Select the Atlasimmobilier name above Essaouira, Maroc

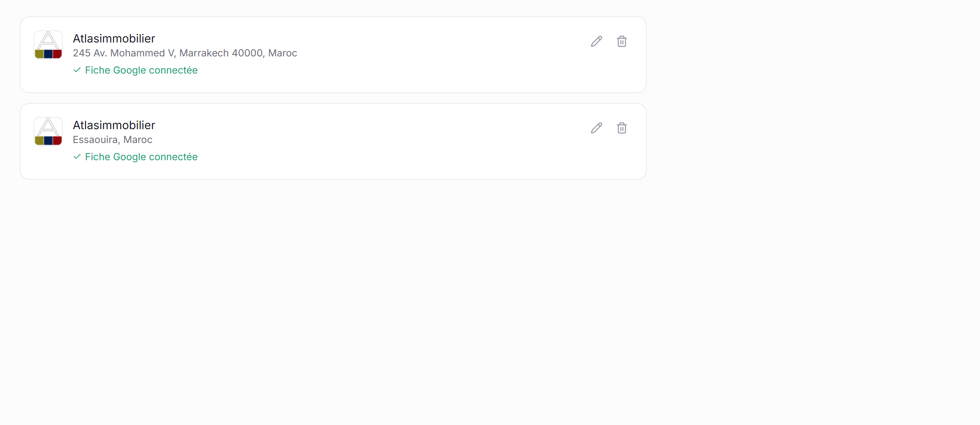[114, 125]
